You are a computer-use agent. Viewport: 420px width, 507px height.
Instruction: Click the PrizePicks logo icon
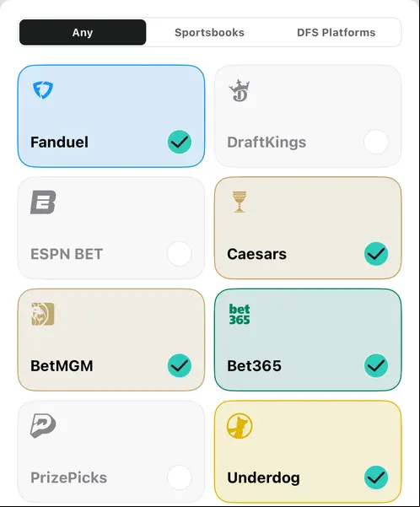coord(43,426)
